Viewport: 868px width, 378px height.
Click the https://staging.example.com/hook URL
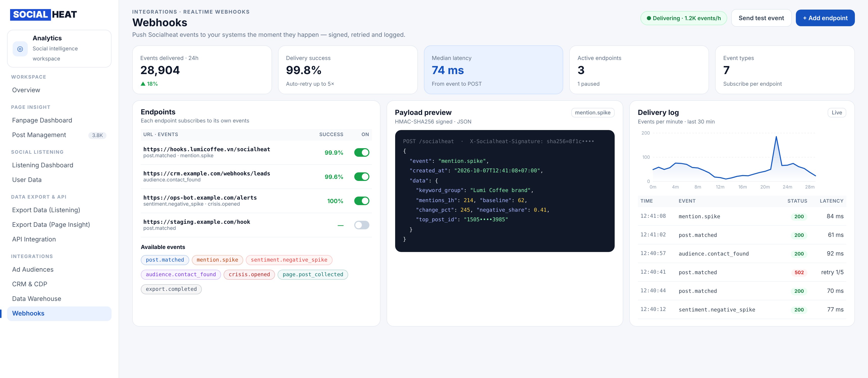(197, 222)
